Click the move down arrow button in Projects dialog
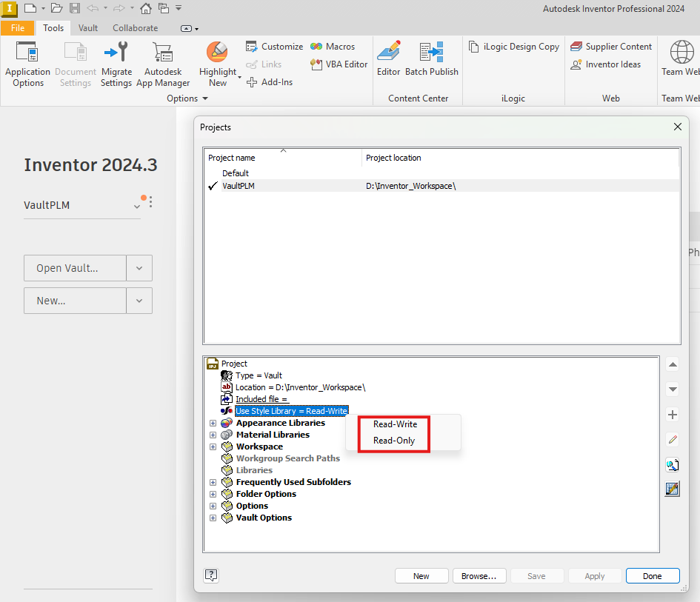700x602 pixels. (673, 389)
